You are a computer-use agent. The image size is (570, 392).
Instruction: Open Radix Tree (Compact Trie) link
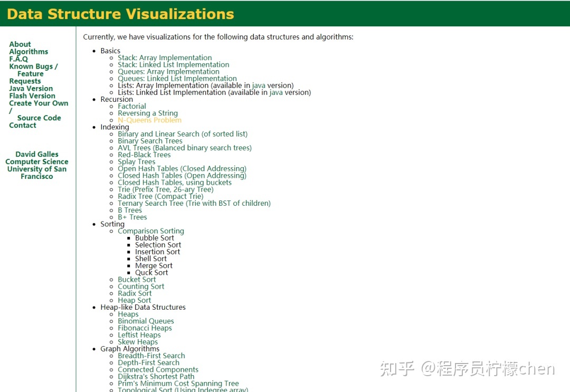click(160, 196)
